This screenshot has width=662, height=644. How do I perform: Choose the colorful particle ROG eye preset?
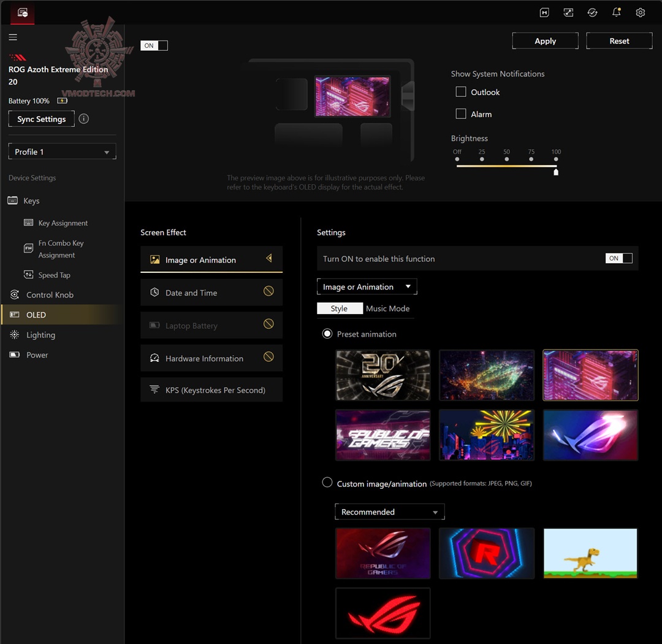487,375
